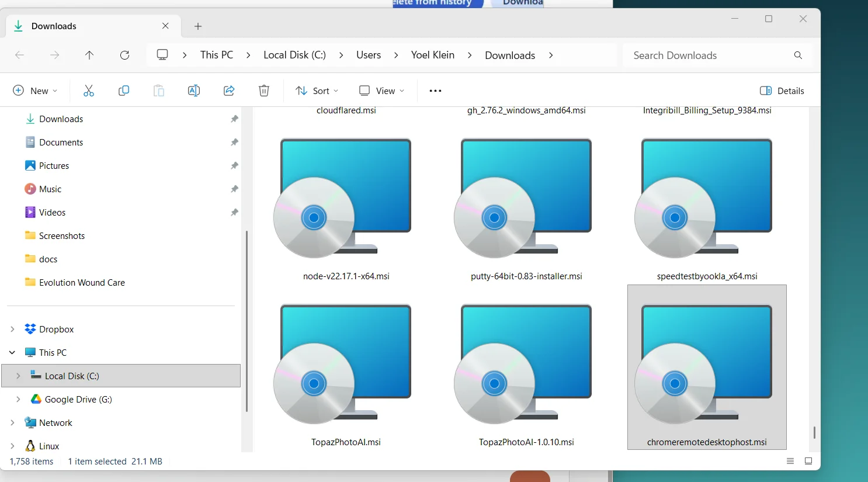Viewport: 868px width, 482px height.
Task: Click Yoel Klein in address breadcrumb
Action: coord(433,55)
